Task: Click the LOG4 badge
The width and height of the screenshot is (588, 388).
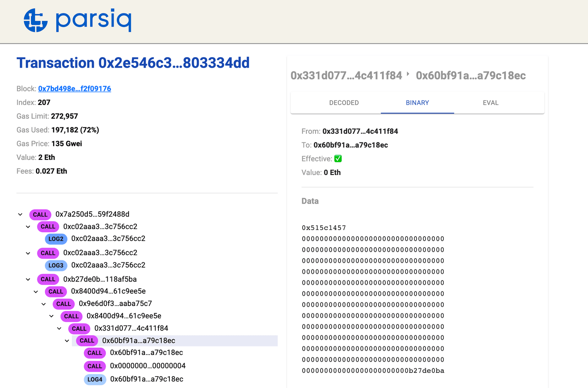Action: click(x=95, y=379)
